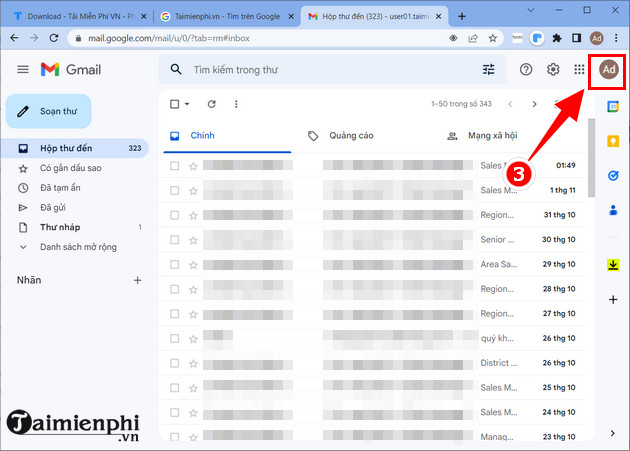Open Hộp thư đến folder
Screen dimensions: 630x451
click(75, 148)
